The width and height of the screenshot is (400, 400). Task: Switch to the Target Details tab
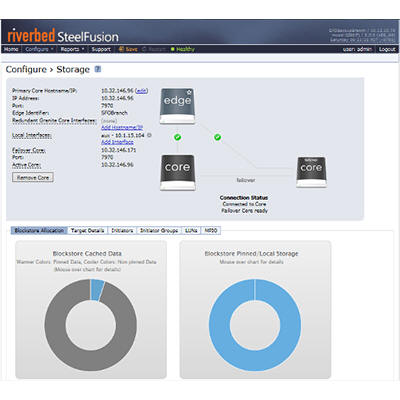pos(88,230)
